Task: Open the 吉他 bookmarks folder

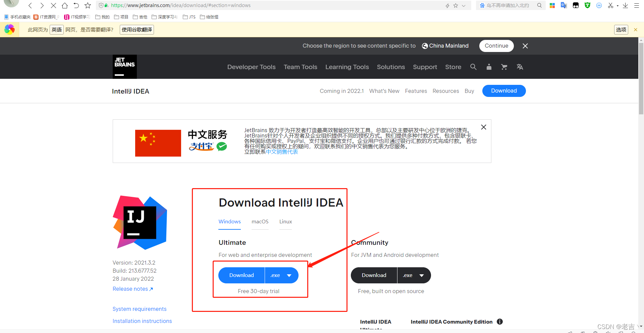Action: (140, 17)
